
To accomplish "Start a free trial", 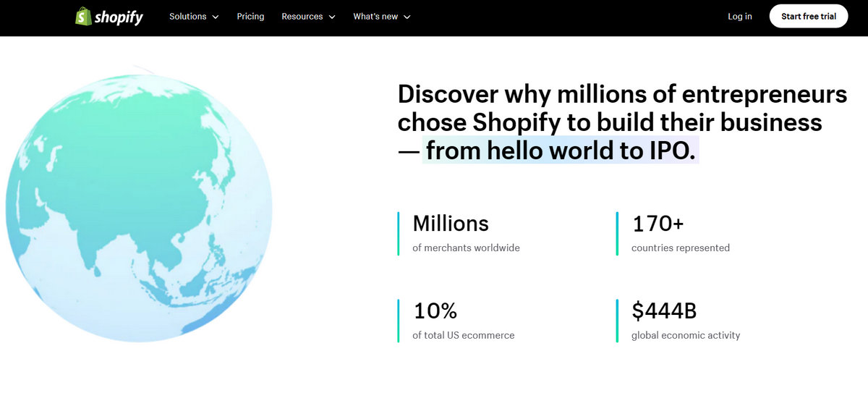I will tap(808, 16).
